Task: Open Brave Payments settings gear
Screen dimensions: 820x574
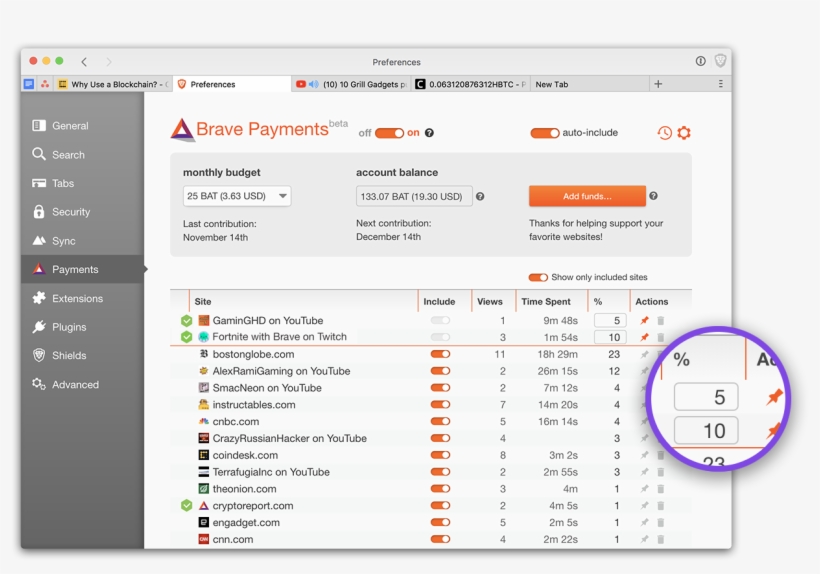Action: click(x=684, y=133)
